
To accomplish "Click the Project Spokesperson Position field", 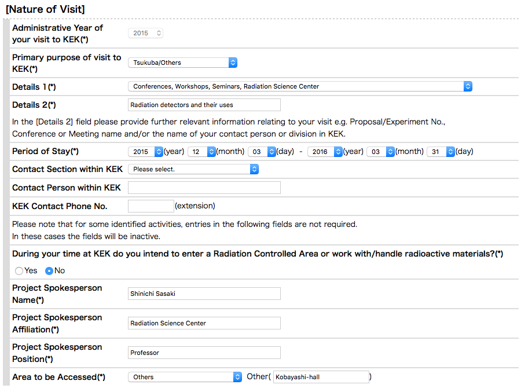I will click(204, 353).
